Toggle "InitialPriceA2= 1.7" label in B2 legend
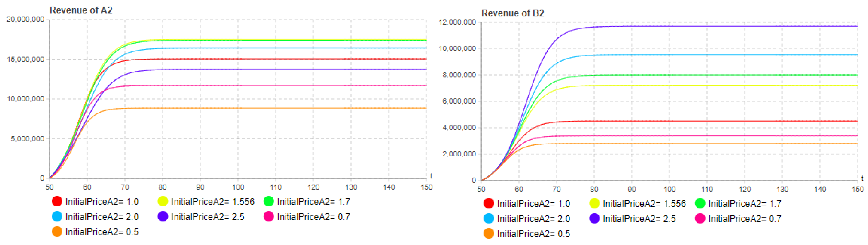 coord(745,204)
